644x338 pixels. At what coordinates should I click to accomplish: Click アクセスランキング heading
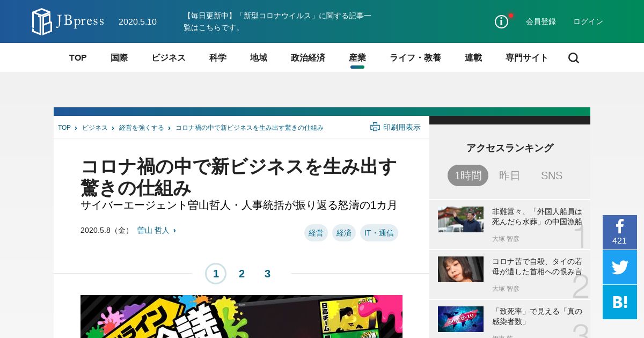tap(510, 148)
